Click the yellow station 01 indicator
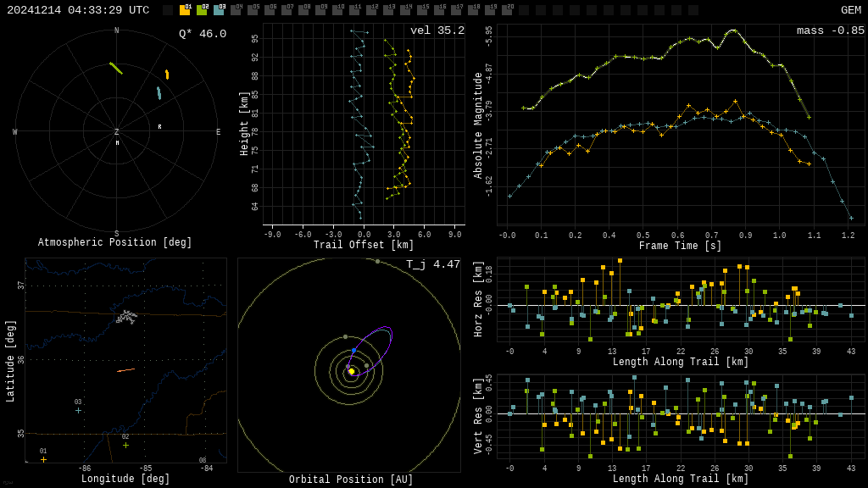 [185, 10]
